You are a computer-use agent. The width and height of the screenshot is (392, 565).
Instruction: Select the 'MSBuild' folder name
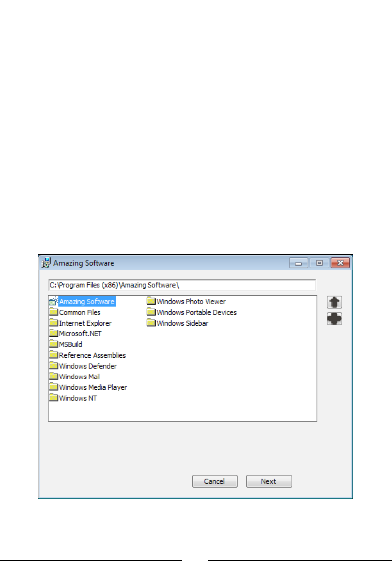[x=70, y=345]
